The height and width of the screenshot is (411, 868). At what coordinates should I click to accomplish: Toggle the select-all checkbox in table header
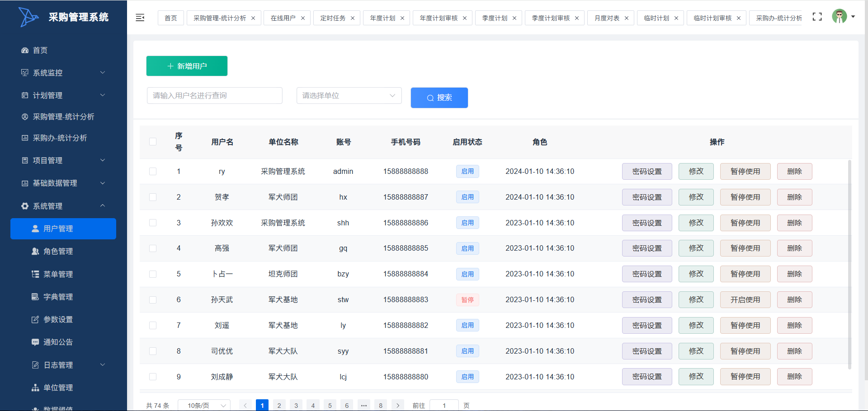153,142
